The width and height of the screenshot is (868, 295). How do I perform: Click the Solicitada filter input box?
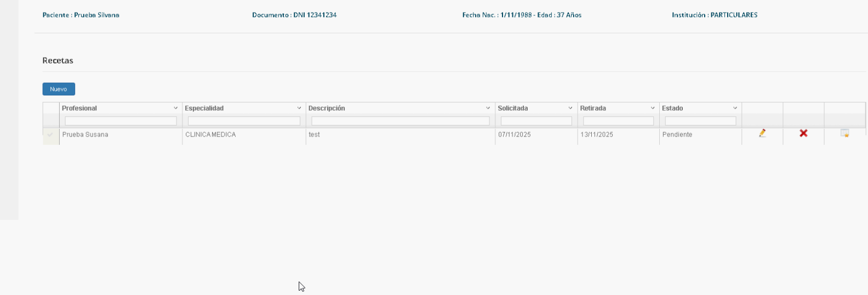(x=536, y=121)
